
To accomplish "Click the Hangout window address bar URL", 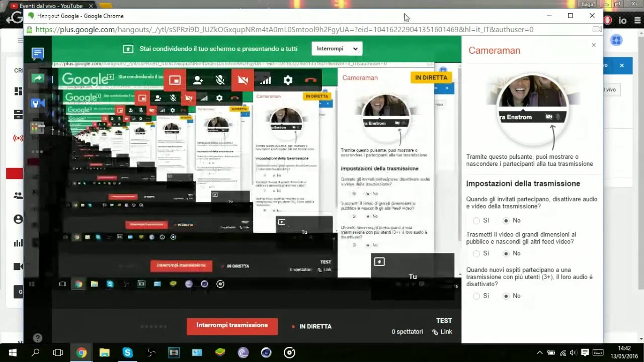I will click(x=285, y=30).
